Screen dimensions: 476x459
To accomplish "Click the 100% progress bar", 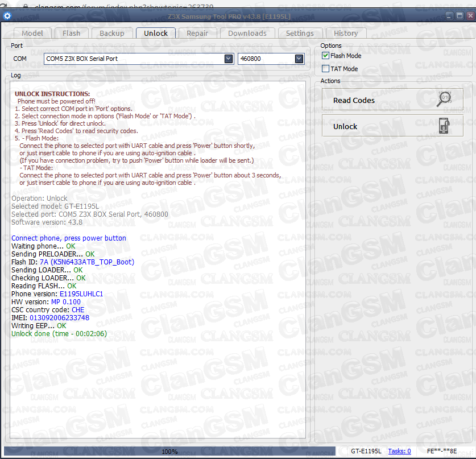I will tap(169, 452).
